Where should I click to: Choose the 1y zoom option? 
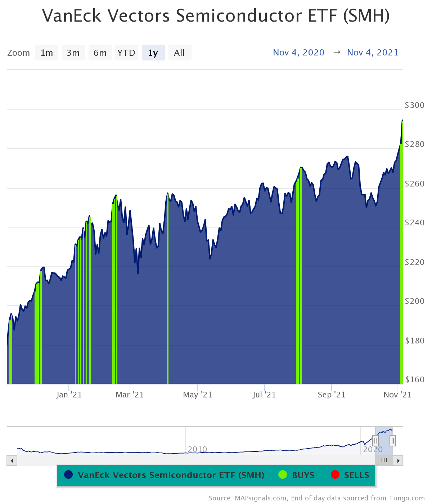(153, 53)
